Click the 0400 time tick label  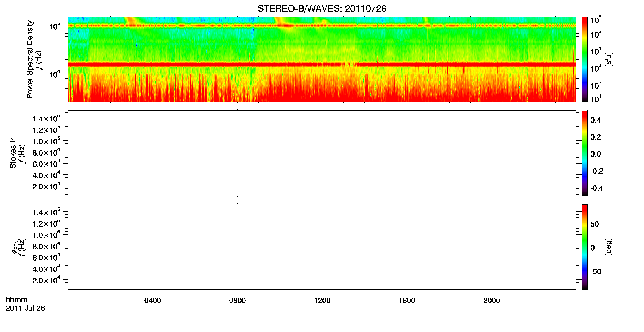pos(153,301)
